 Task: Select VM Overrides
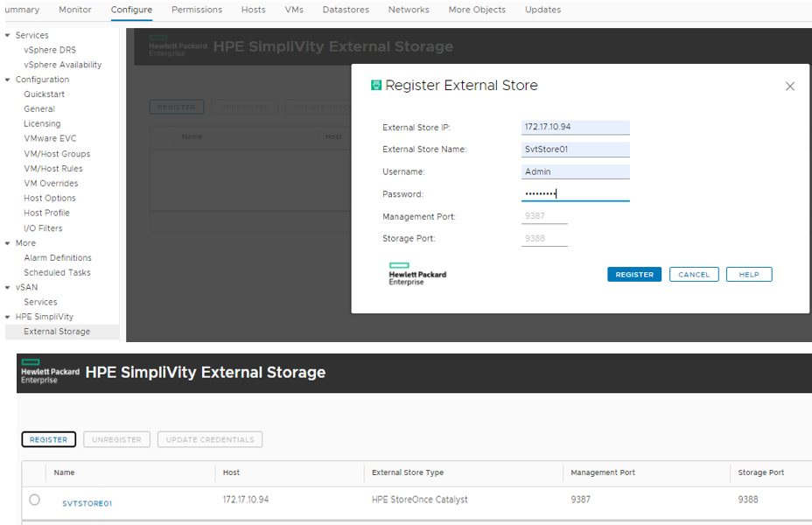(51, 183)
